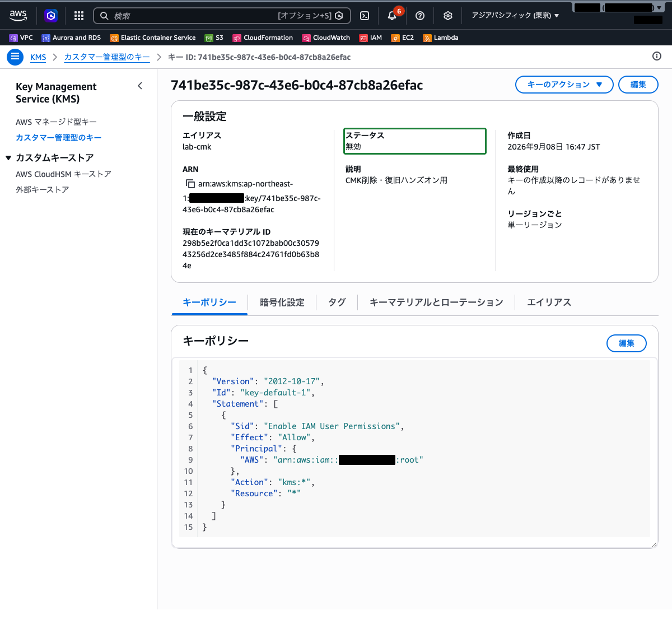672x629 pixels.
Task: Open the AWS home logo
Action: tap(18, 16)
